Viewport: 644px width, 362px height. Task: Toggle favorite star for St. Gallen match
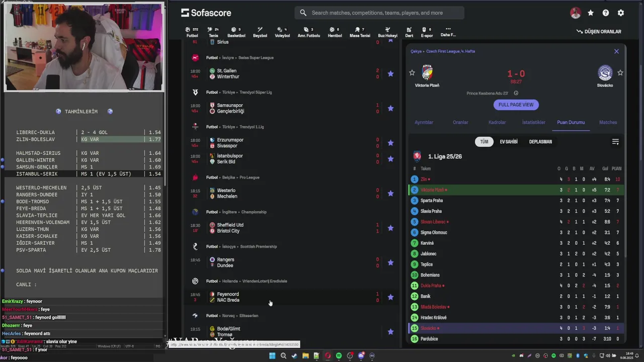click(x=390, y=73)
